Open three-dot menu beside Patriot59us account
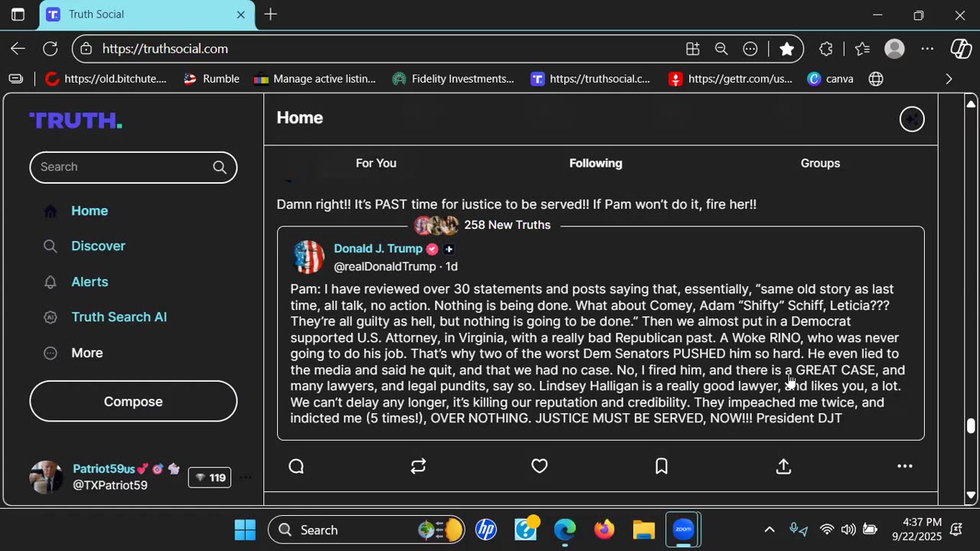The width and height of the screenshot is (980, 551). (245, 478)
